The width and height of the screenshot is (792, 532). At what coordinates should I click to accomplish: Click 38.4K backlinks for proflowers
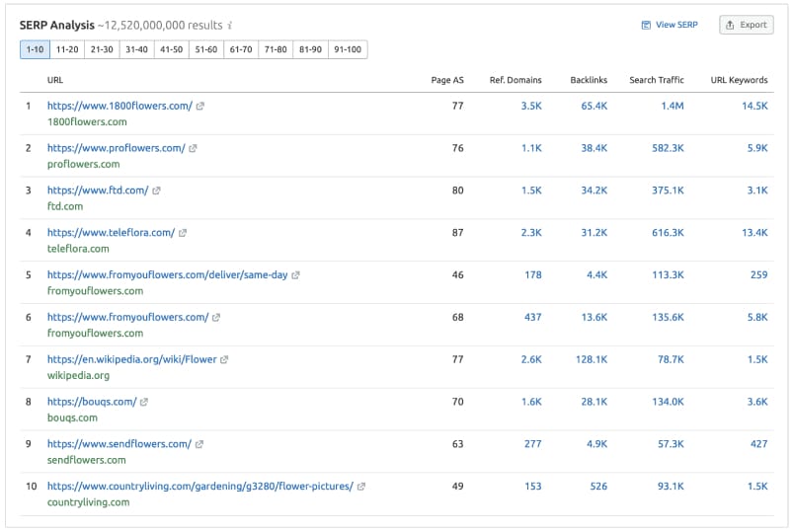tap(594, 148)
